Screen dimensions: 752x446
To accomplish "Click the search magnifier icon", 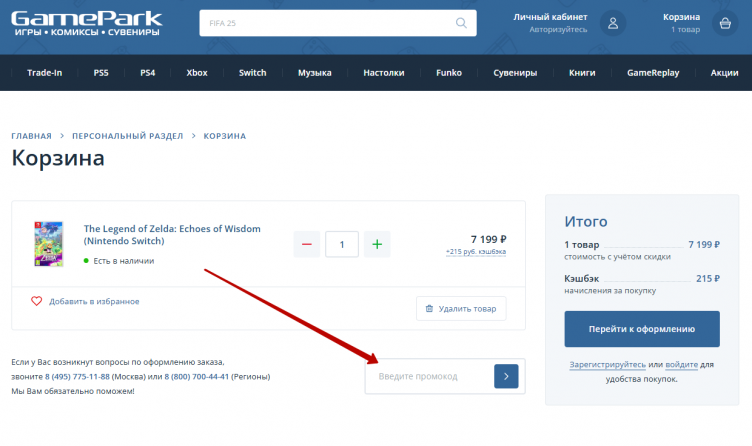I will point(461,22).
